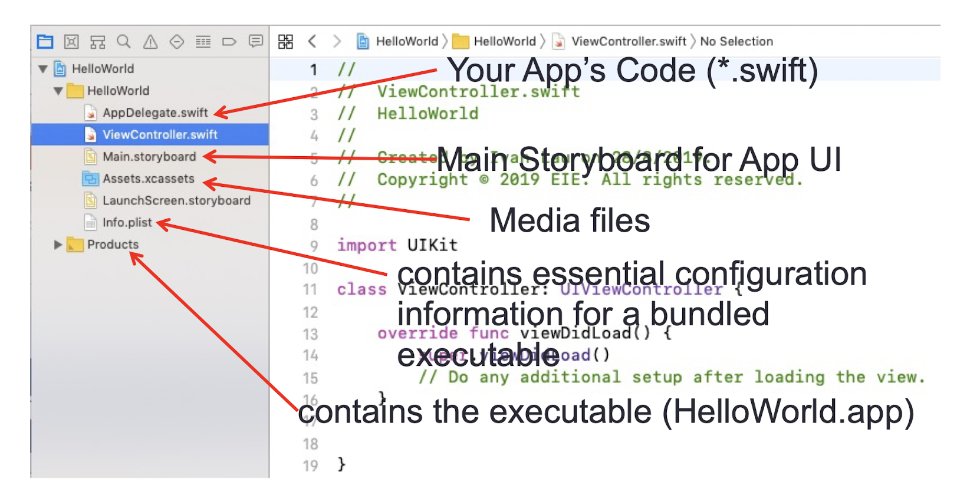Image resolution: width=980 pixels, height=495 pixels.
Task: Click the 'Do any additional setup' comment
Action: (672, 377)
